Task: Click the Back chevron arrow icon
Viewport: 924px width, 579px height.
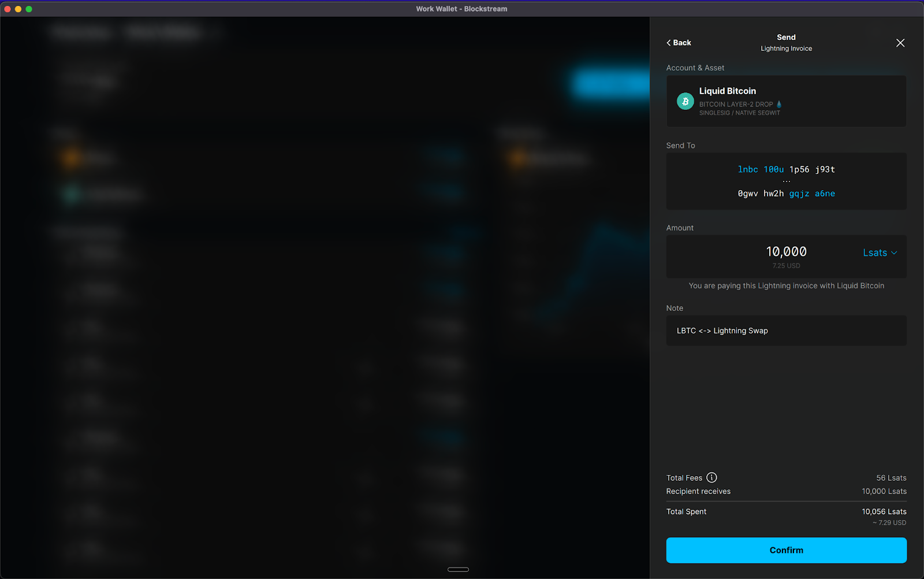Action: 669,42
